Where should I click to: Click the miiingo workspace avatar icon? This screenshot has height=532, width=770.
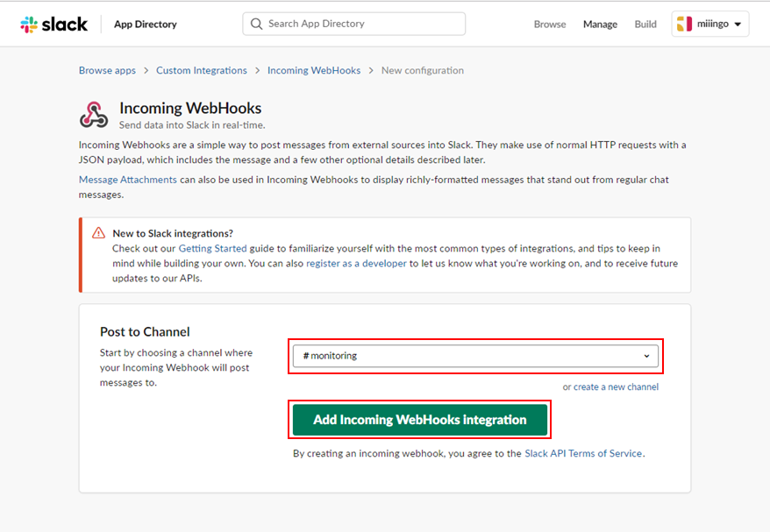[684, 24]
